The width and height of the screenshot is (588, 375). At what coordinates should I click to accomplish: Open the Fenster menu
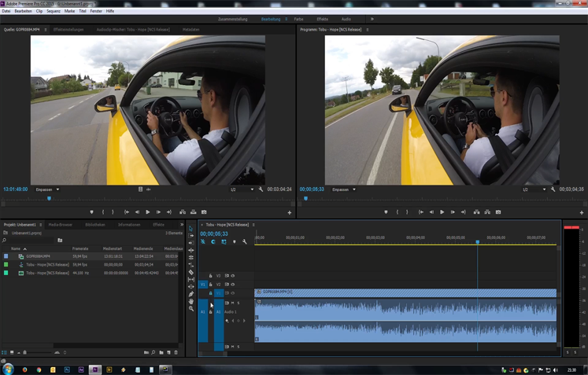pyautogui.click(x=96, y=11)
